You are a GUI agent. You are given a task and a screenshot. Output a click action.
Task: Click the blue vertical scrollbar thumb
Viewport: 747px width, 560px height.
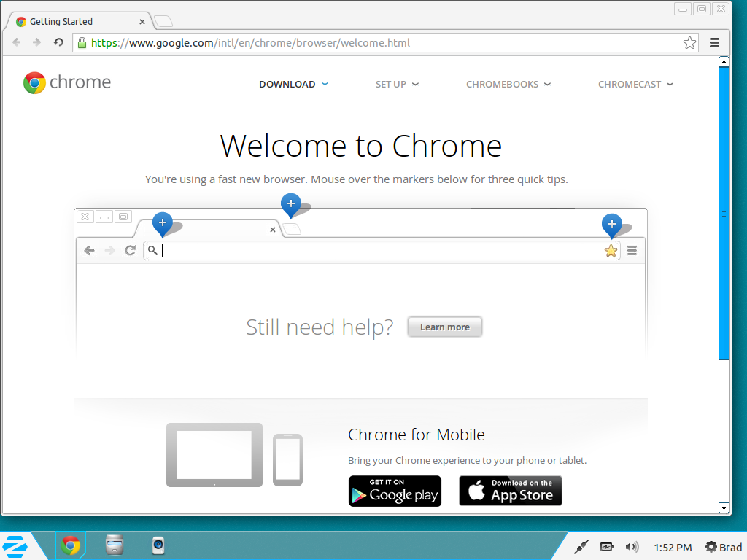724,214
